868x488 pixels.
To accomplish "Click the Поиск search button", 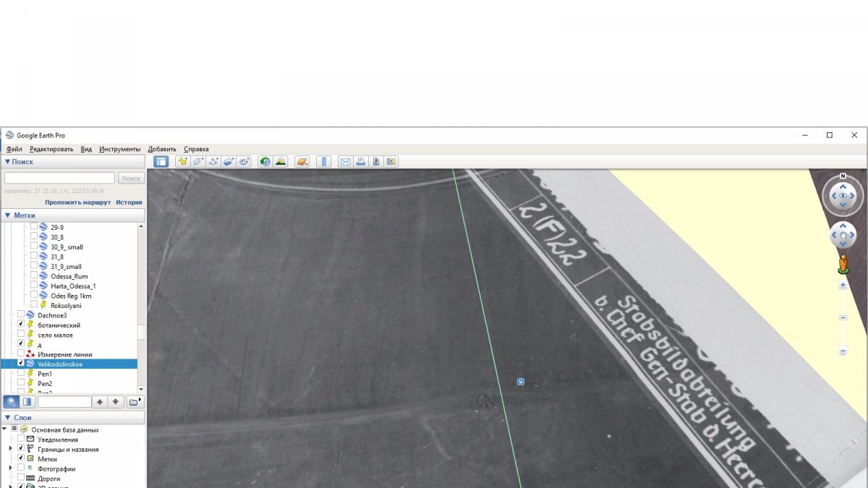I will (131, 178).
